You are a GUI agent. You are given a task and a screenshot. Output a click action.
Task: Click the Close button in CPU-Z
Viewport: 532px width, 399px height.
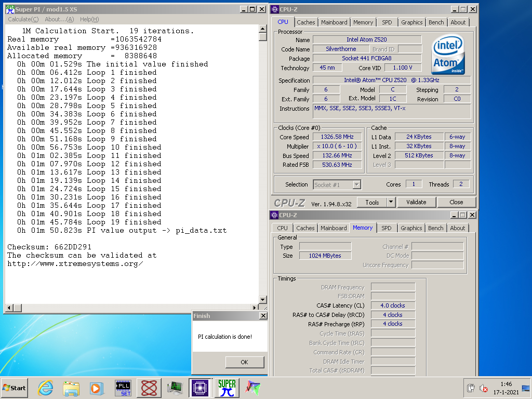[x=456, y=202]
